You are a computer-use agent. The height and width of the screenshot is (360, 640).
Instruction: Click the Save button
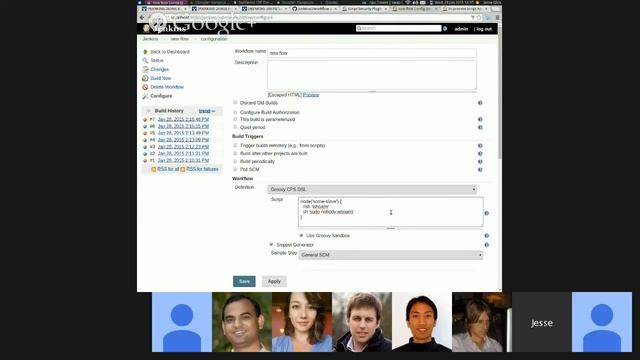click(244, 281)
